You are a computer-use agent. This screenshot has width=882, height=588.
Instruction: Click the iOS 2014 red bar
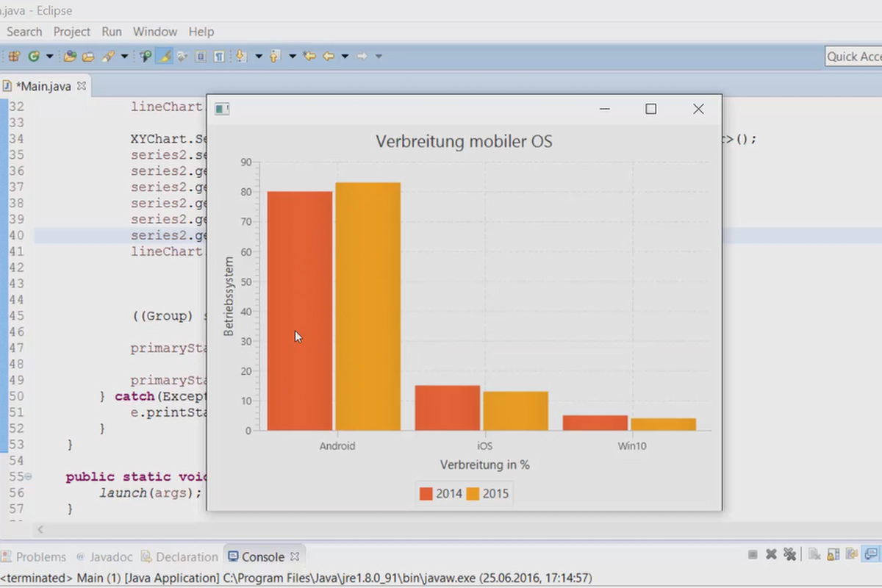pos(448,408)
